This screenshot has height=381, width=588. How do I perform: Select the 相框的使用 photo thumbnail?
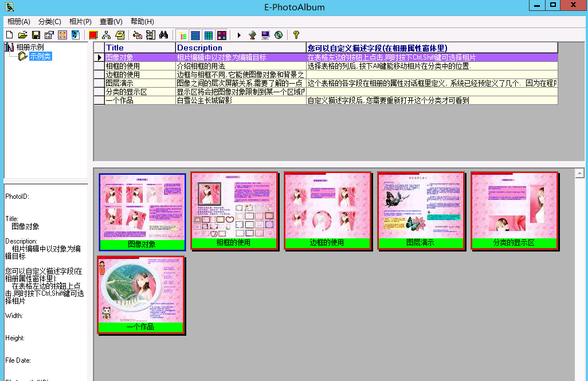(234, 211)
